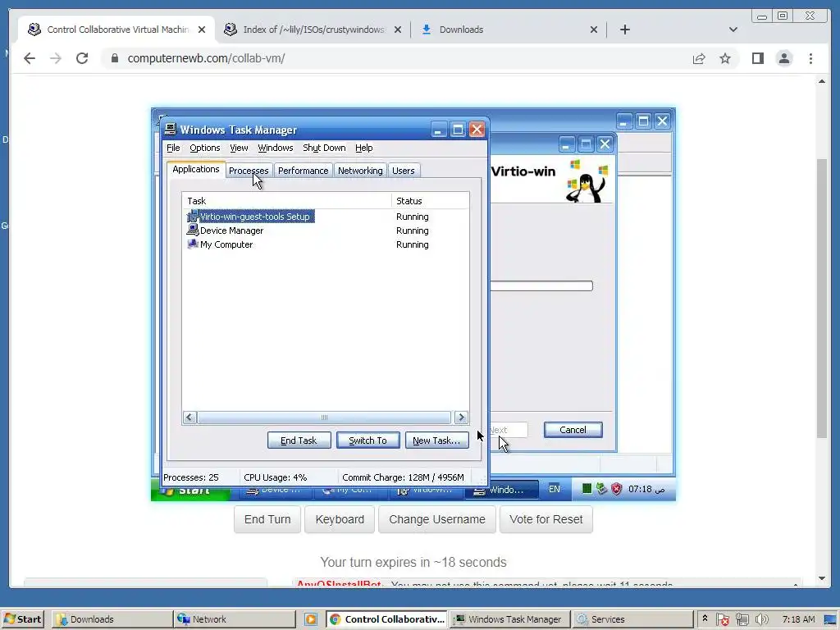Toggle the browser side panel icon
This screenshot has height=630, width=840.
pyautogui.click(x=757, y=58)
